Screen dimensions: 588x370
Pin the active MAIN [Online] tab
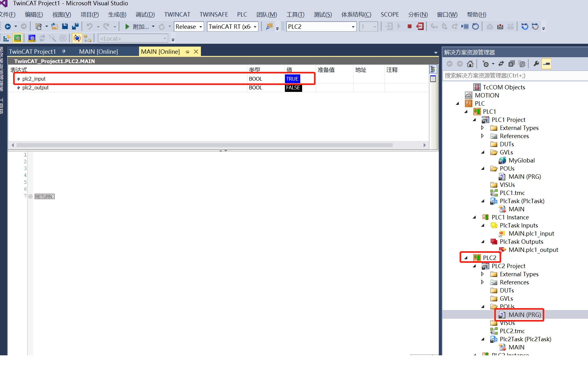tap(187, 52)
